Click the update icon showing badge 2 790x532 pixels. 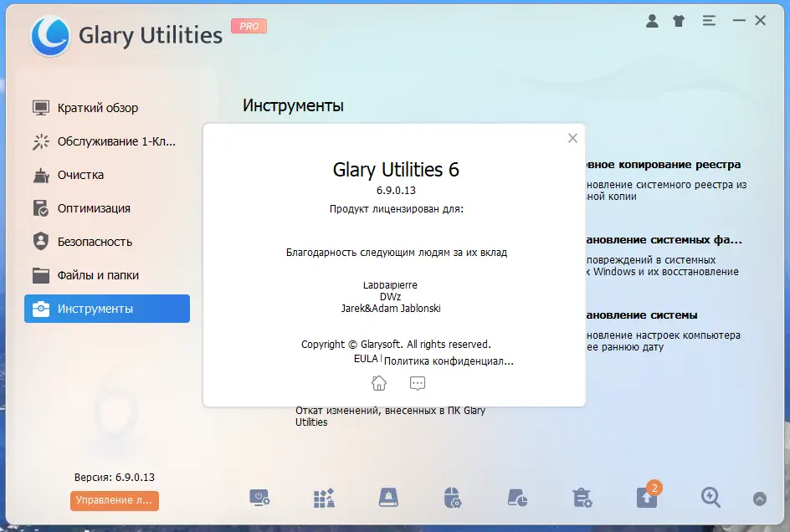click(x=645, y=498)
